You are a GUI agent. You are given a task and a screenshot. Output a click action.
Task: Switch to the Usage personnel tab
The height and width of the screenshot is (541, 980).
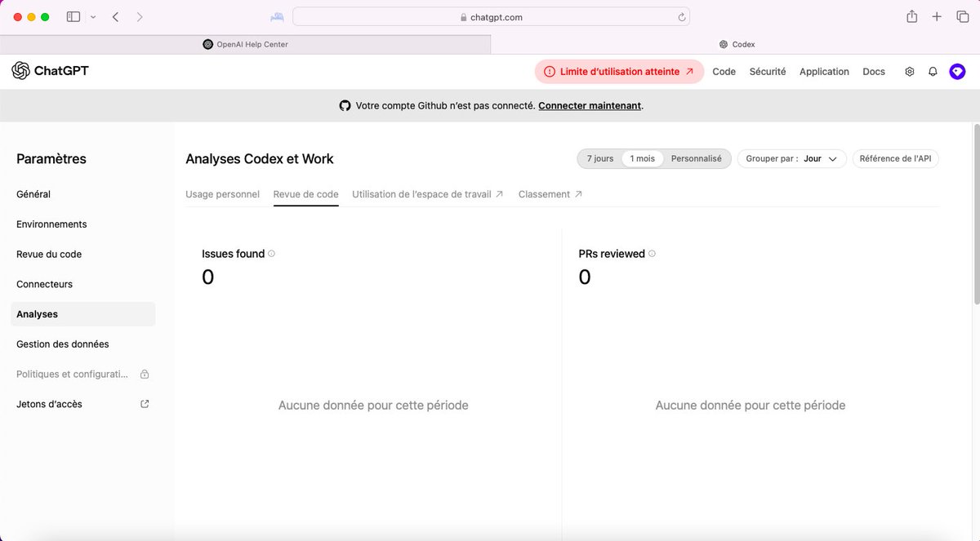pos(222,194)
